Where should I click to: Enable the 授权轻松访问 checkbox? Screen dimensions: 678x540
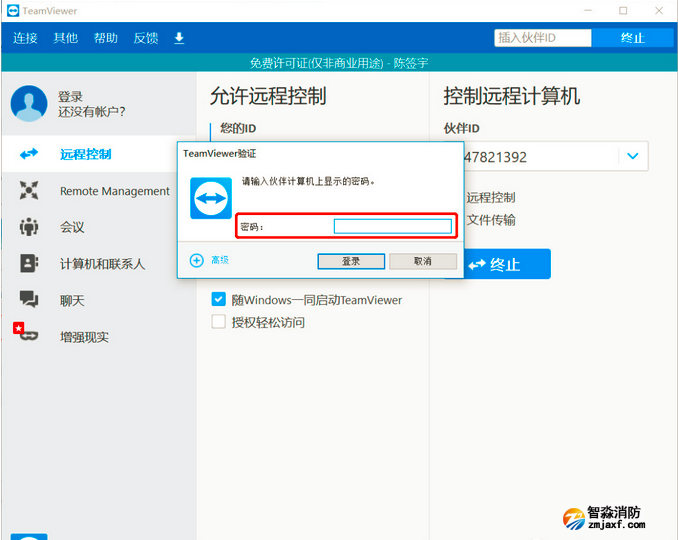[x=218, y=322]
